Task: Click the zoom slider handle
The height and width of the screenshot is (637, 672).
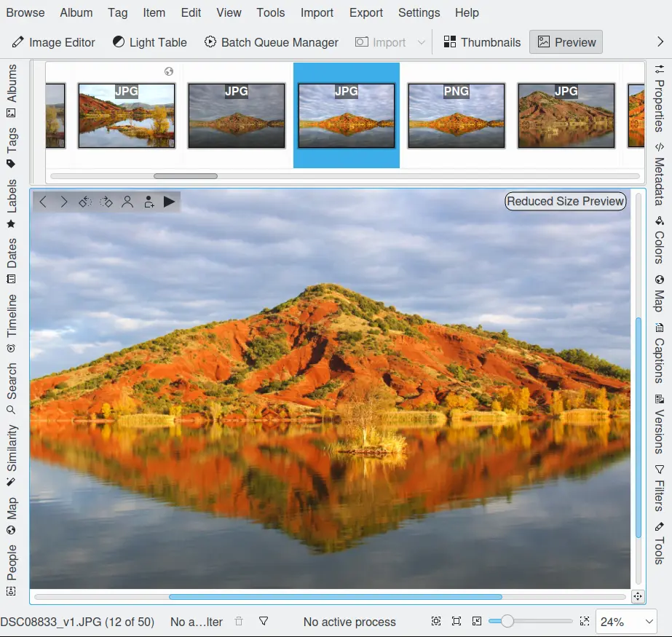Action: tap(507, 621)
